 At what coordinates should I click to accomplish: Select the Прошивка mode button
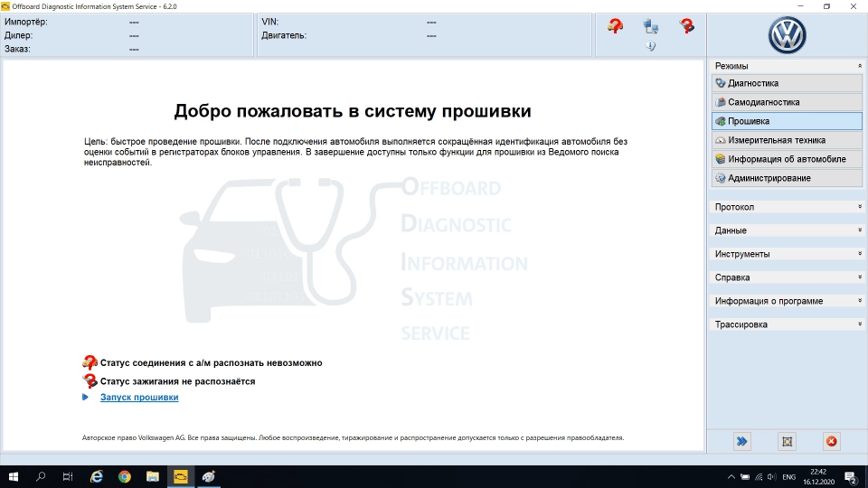787,121
